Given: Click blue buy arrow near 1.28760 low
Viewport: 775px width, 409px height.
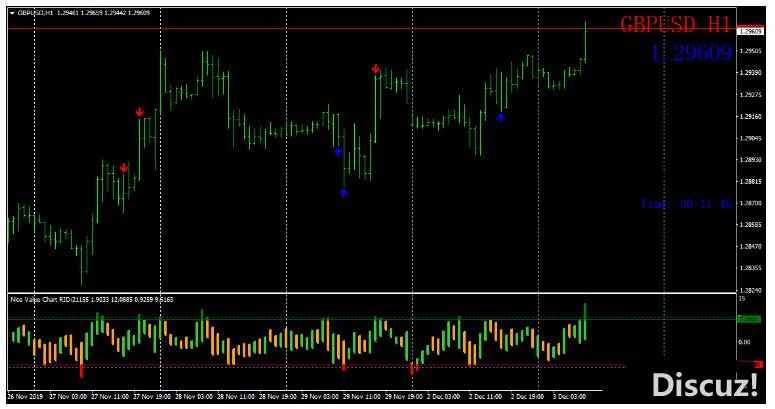Looking at the screenshot, I should coord(344,193).
